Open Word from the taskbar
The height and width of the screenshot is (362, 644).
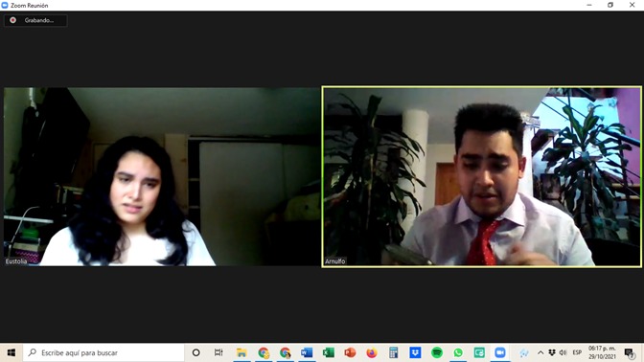(307, 352)
